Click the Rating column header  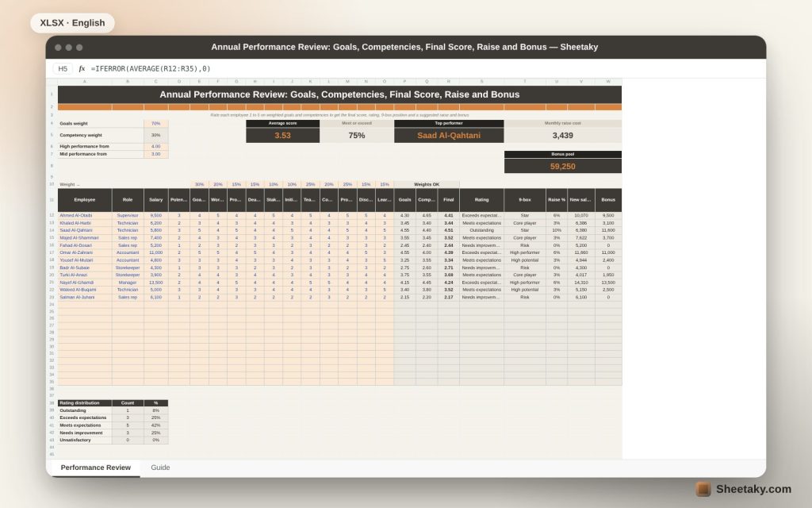(x=481, y=199)
